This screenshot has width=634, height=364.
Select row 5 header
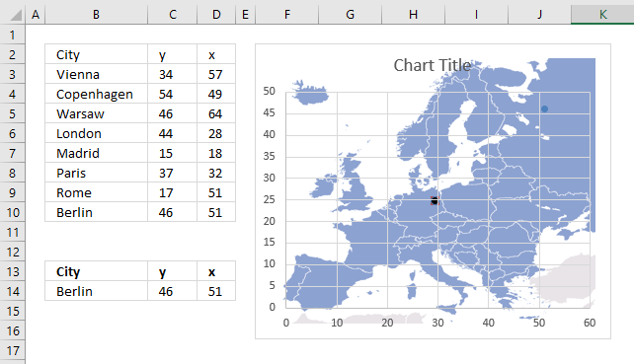13,113
